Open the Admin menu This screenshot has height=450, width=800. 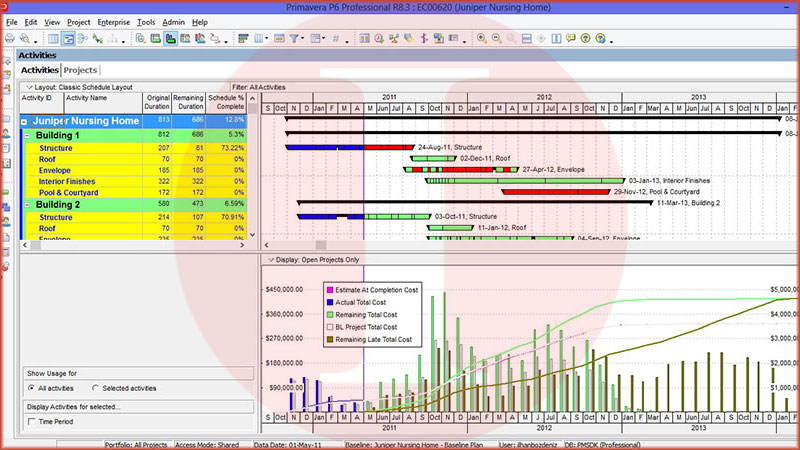(173, 22)
